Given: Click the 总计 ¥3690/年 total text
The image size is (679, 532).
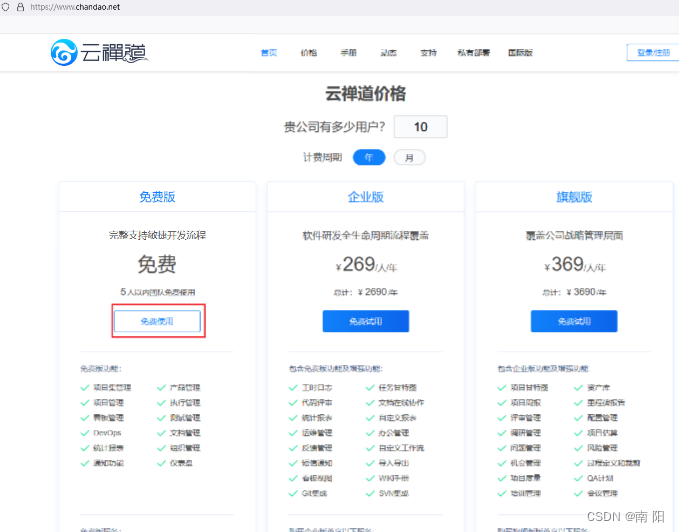Looking at the screenshot, I should pos(574,292).
